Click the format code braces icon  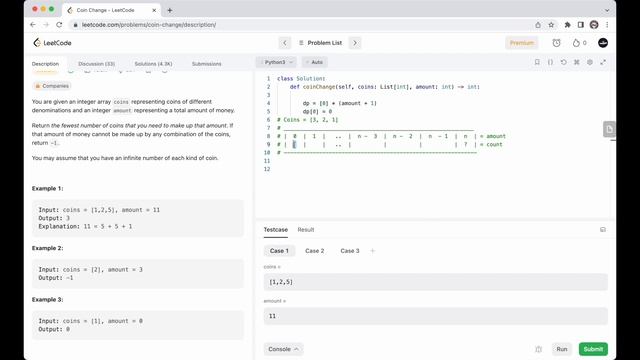click(550, 62)
